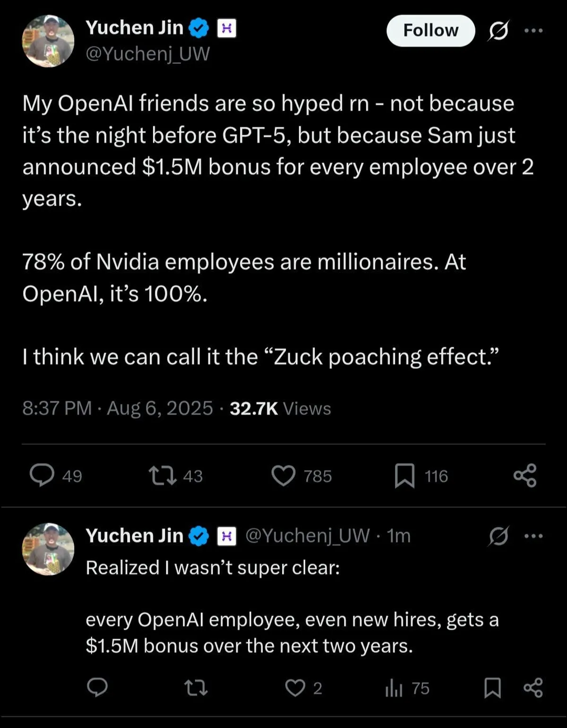The width and height of the screenshot is (567, 728).
Task: Open the @Yuchenj_UW handle link in header
Action: 147,54
